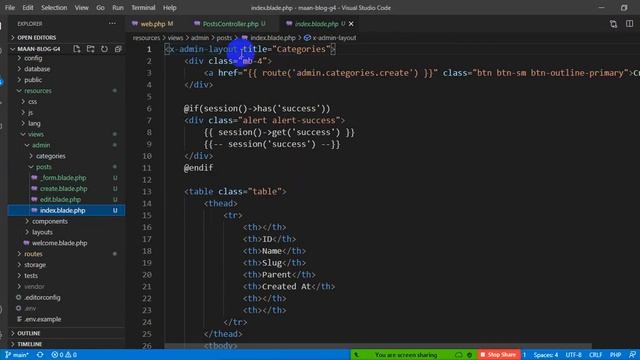The image size is (640, 360).
Task: Switch to the PostsController.php tab
Action: tap(231, 24)
